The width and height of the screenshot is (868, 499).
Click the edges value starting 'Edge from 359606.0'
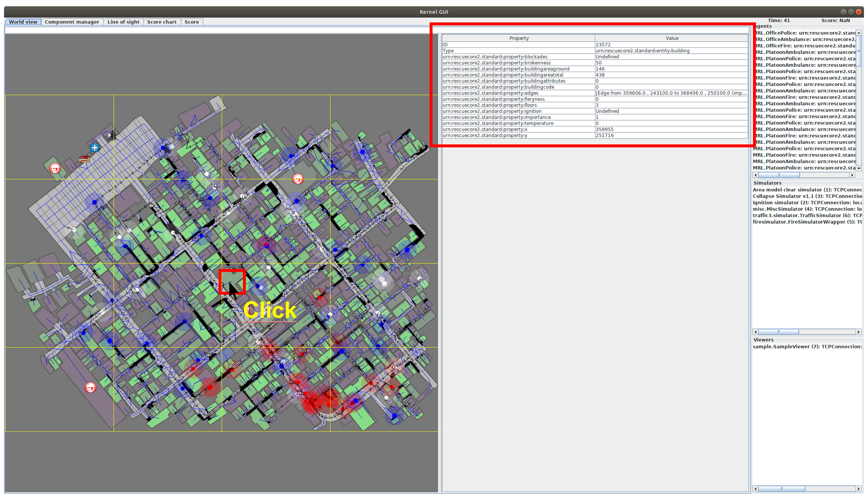pos(672,93)
